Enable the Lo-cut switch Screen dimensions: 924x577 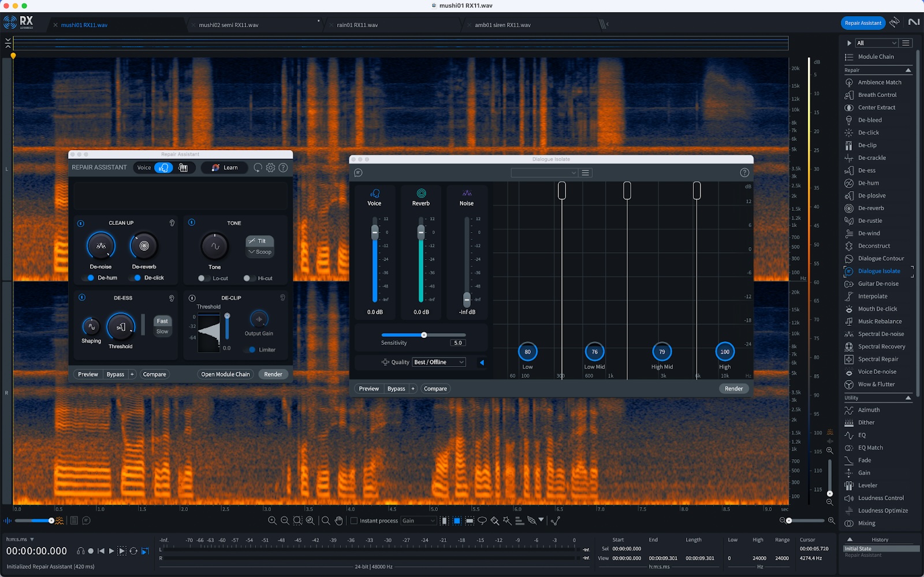(203, 278)
